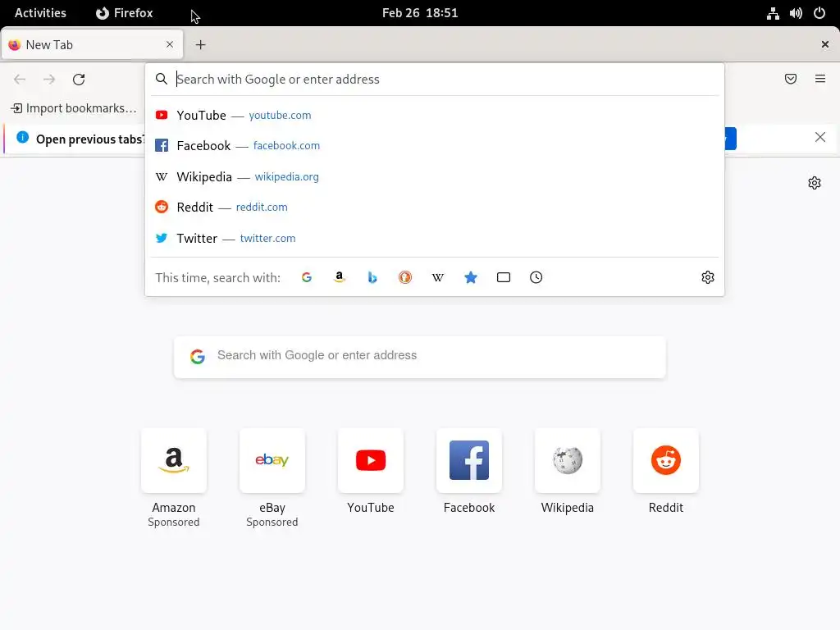Open the Firefox hamburger menu
This screenshot has height=630, width=840.
820,80
